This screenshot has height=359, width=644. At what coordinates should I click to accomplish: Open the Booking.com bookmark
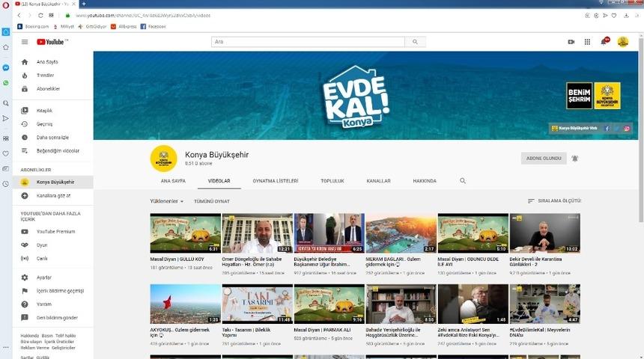pos(33,26)
